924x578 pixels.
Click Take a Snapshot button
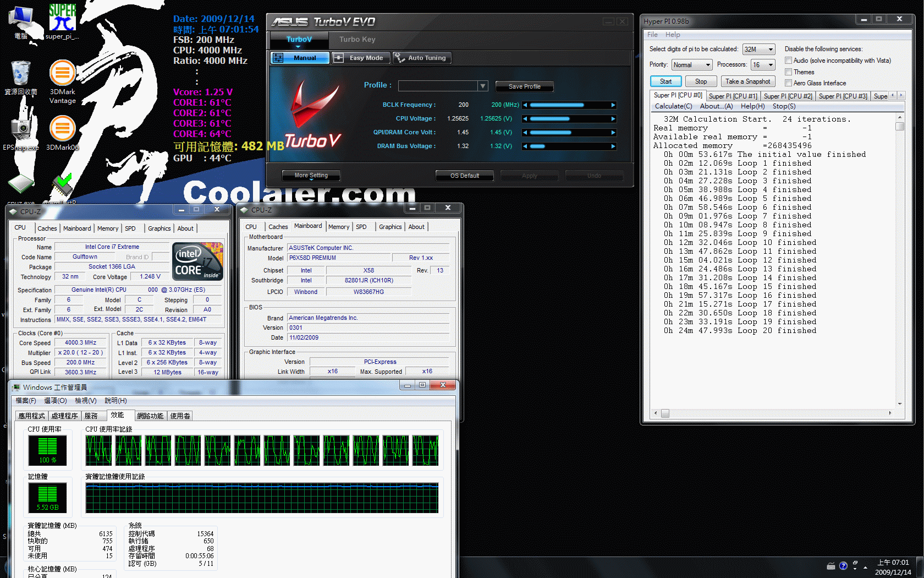[748, 81]
